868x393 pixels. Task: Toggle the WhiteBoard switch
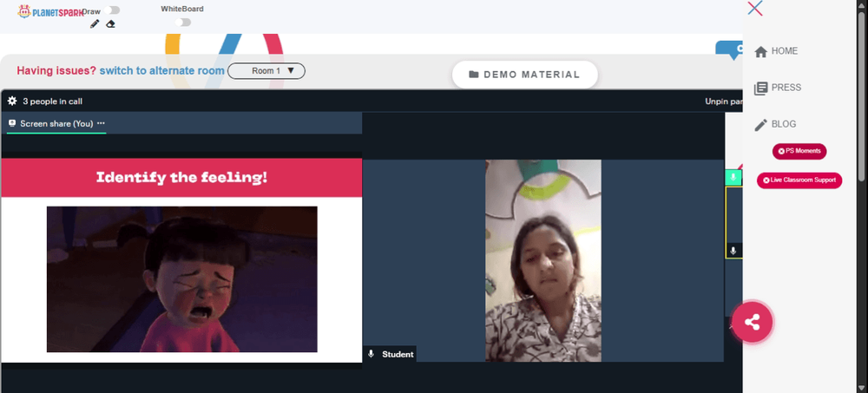point(182,23)
